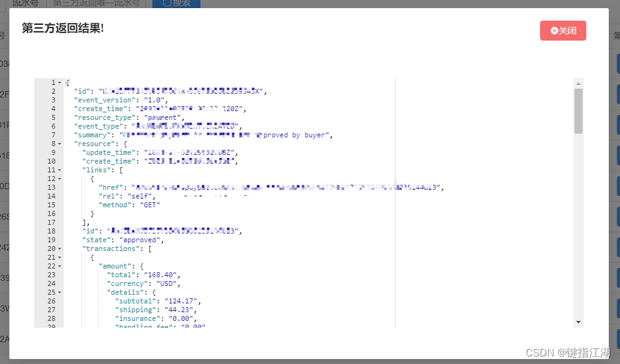Collapse the fold arrow on line 1
Image resolution: width=620 pixels, height=364 pixels.
60,82
